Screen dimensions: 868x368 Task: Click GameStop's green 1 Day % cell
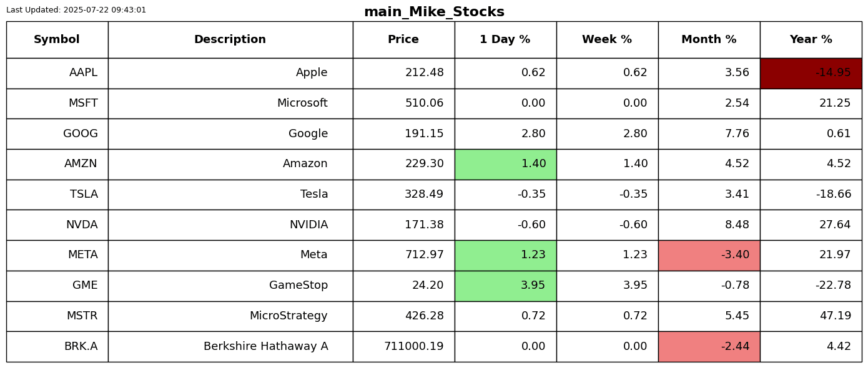click(x=505, y=286)
